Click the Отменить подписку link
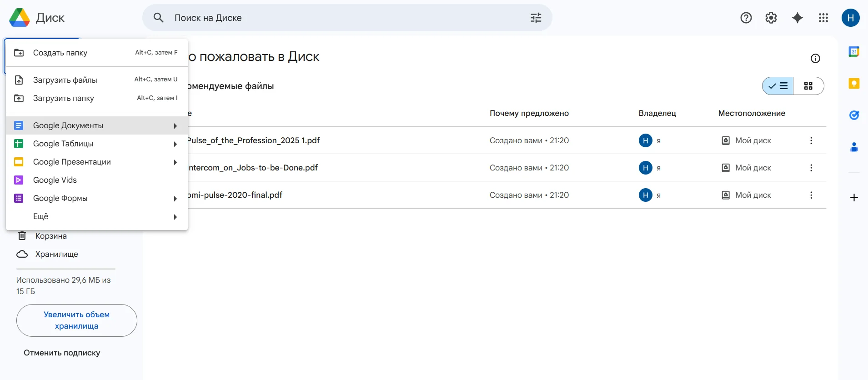Viewport: 868px width, 380px height. coord(62,353)
